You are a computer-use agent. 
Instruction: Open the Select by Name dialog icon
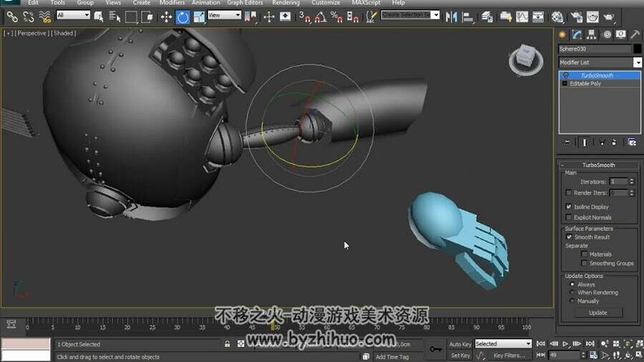114,17
